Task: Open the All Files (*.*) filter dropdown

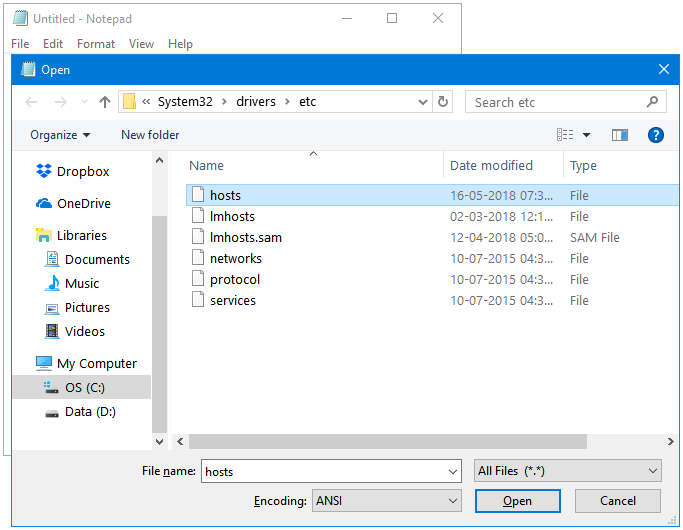Action: coord(567,471)
